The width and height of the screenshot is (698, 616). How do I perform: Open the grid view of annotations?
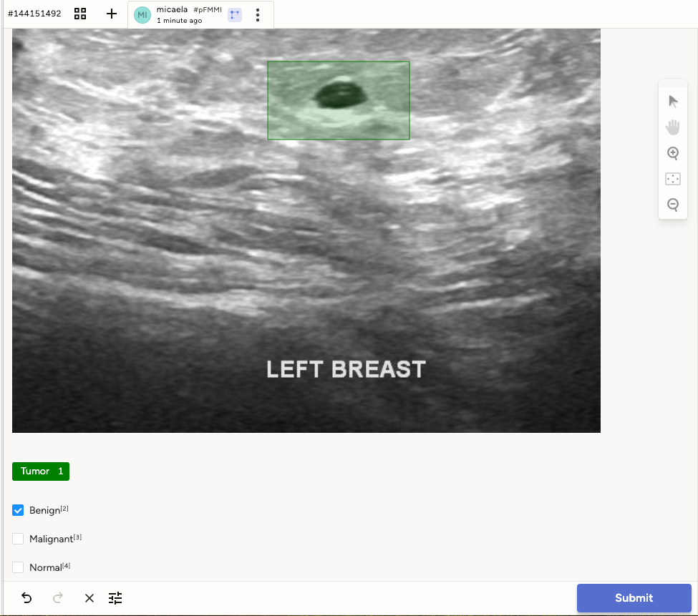[x=80, y=14]
